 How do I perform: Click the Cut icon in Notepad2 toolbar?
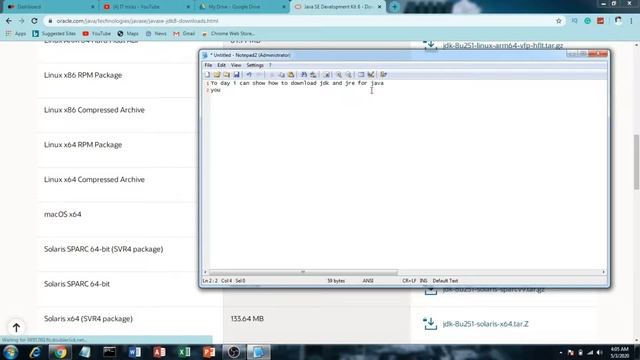point(271,75)
